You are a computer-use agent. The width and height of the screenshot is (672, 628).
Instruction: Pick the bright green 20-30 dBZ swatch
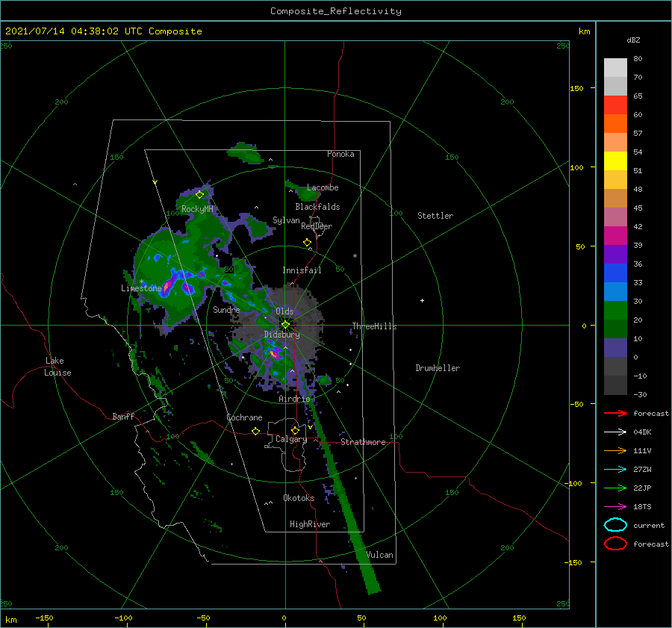pos(615,311)
